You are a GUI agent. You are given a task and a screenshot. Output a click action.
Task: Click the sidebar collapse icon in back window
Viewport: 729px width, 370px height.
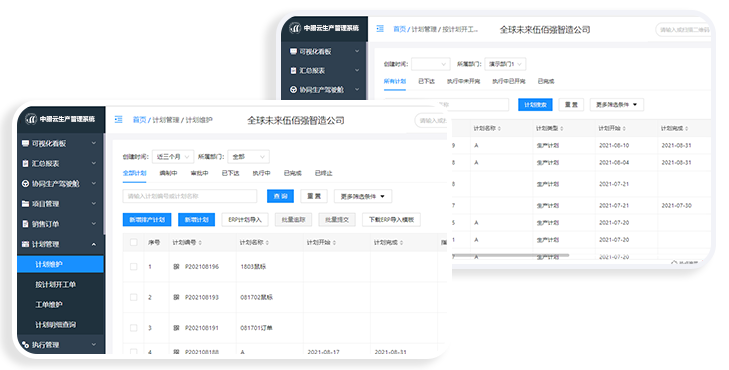coord(380,29)
